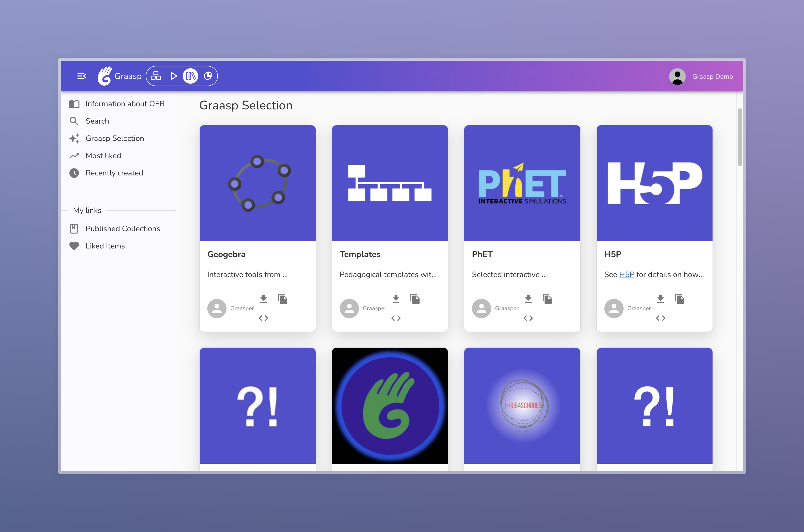This screenshot has width=804, height=532.
Task: Open the Analytics pie chart icon
Action: tap(208, 76)
